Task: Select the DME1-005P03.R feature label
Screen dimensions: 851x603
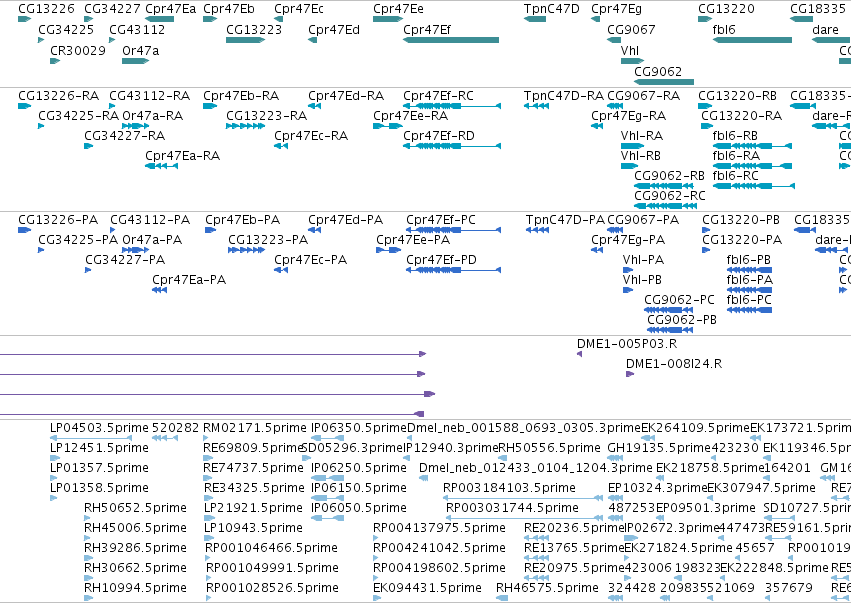Action: pos(627,344)
